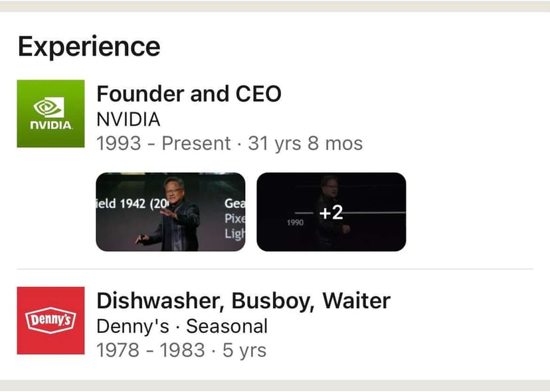The image size is (550, 392).
Task: Select the Founder and CEO title
Action: [x=189, y=94]
